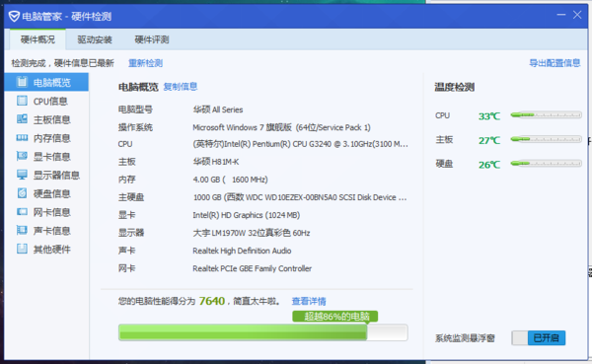This screenshot has height=364, width=592.
Task: Open the CPU信息 sidebar icon
Action: (x=23, y=101)
